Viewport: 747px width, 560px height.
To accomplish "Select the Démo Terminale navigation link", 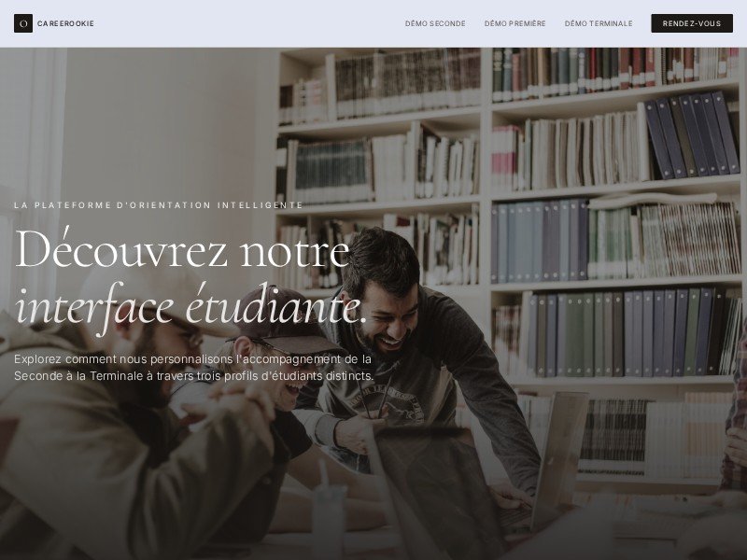I will click(599, 23).
